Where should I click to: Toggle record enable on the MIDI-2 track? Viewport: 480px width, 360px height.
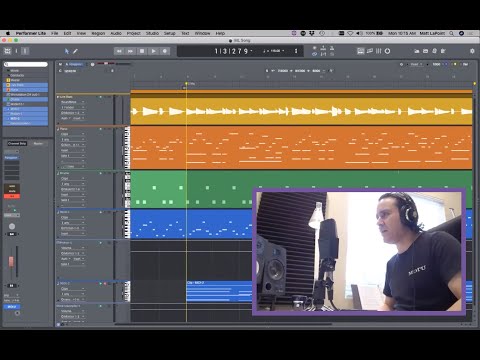pos(105,284)
